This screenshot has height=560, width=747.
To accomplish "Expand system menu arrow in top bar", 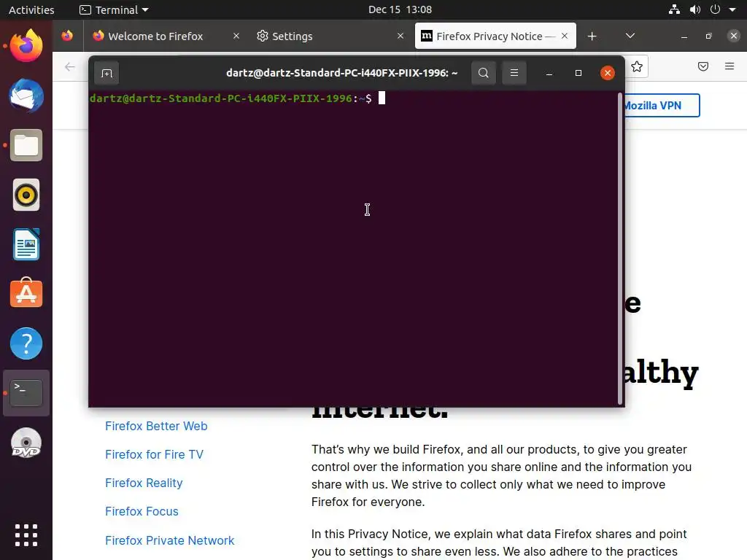I will [732, 9].
